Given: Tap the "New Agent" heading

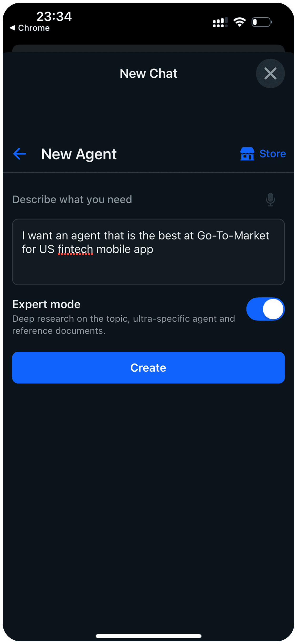Looking at the screenshot, I should pyautogui.click(x=79, y=154).
